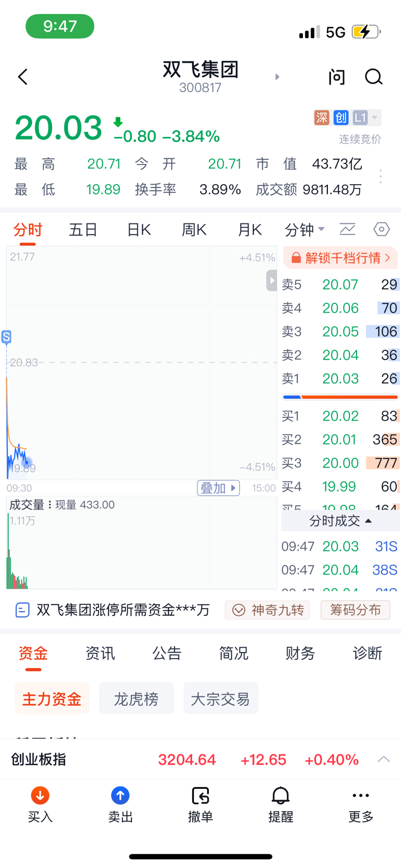The width and height of the screenshot is (401, 868).
Task: Tap the chart drawing line icon
Action: [348, 229]
